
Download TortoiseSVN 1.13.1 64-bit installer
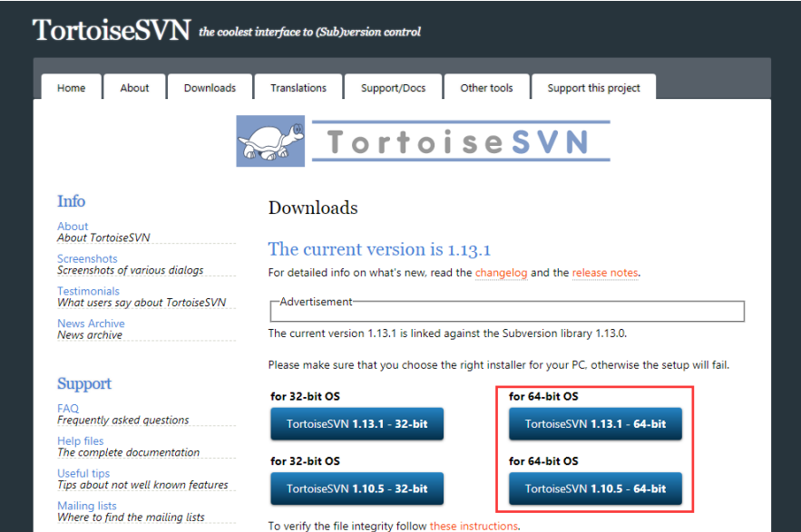pyautogui.click(x=595, y=424)
